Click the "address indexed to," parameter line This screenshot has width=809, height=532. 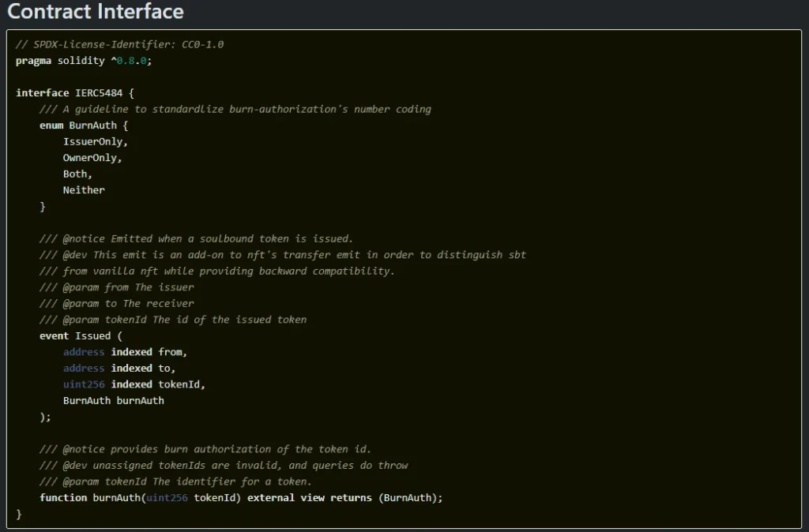click(x=119, y=369)
